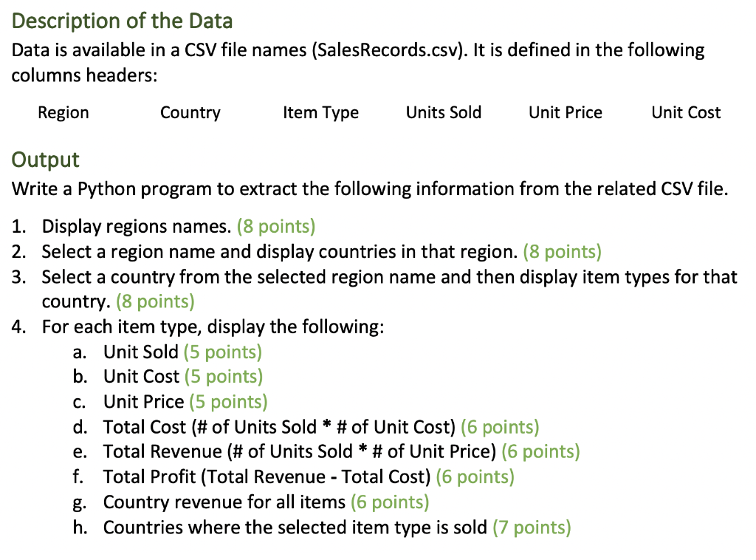Select the 'Units Sold' column header
Viewport: 756px width, 560px height.
click(444, 112)
